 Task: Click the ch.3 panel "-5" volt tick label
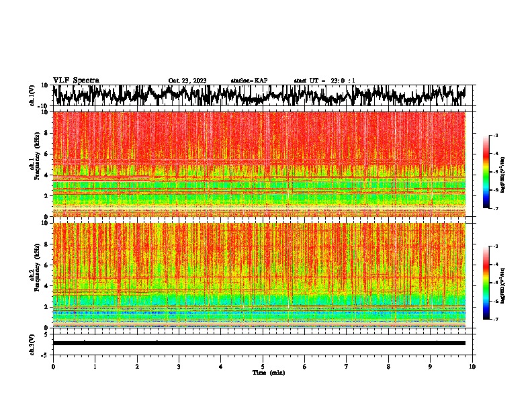click(x=45, y=355)
